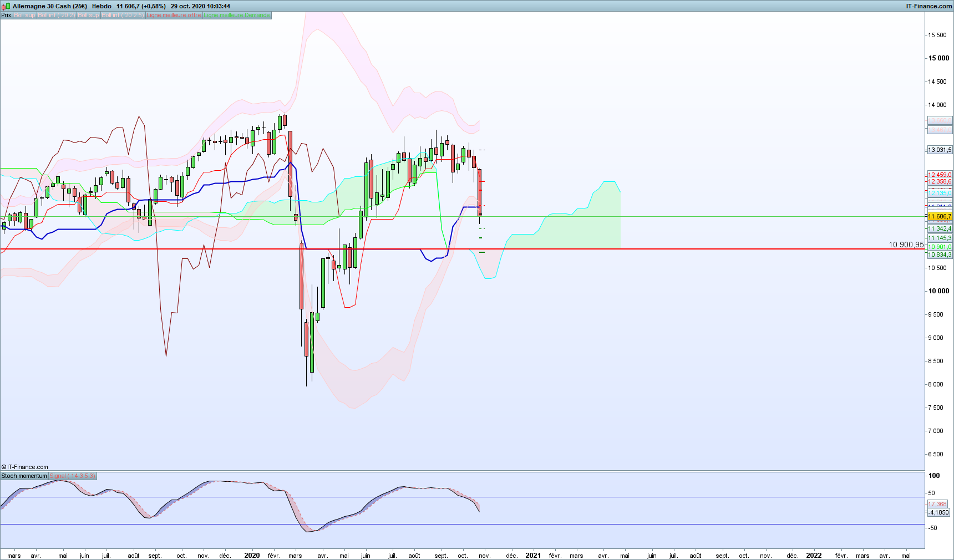Click the 13 031,5 price tag

click(x=940, y=150)
